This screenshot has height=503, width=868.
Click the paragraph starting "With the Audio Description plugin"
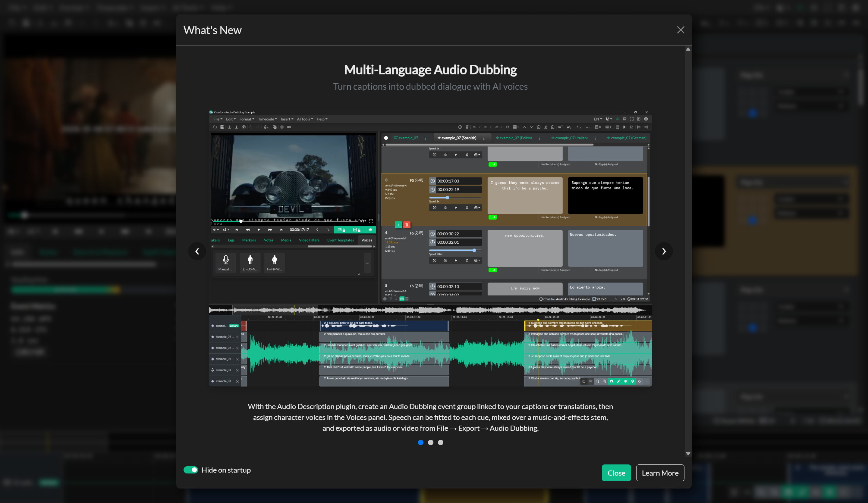[x=430, y=417]
